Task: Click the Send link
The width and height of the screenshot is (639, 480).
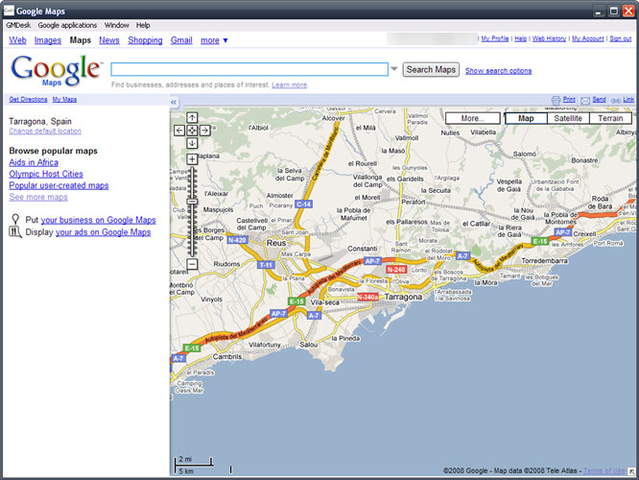Action: [599, 99]
